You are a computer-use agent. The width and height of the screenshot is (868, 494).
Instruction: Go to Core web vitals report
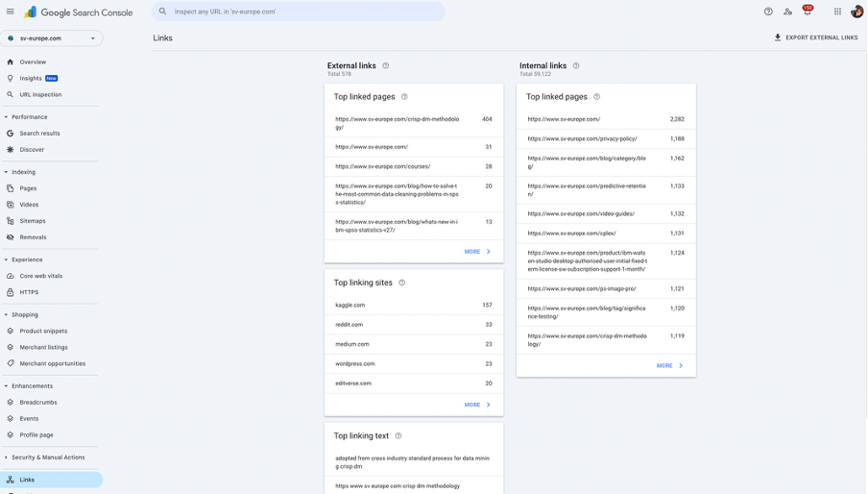40,276
